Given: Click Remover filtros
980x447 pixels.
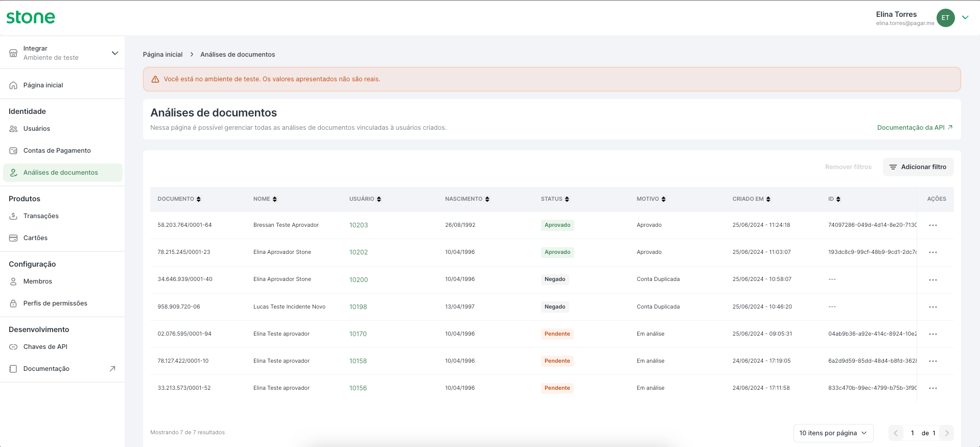Looking at the screenshot, I should (848, 167).
